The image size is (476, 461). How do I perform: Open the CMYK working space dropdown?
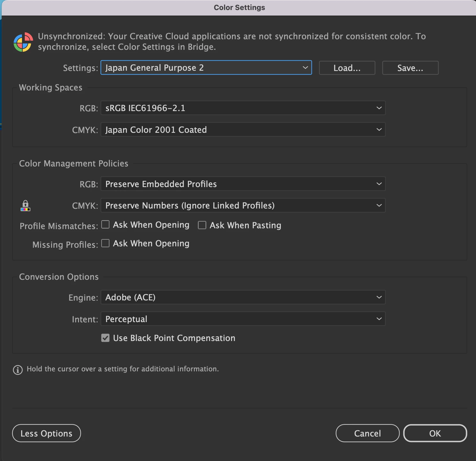(243, 129)
